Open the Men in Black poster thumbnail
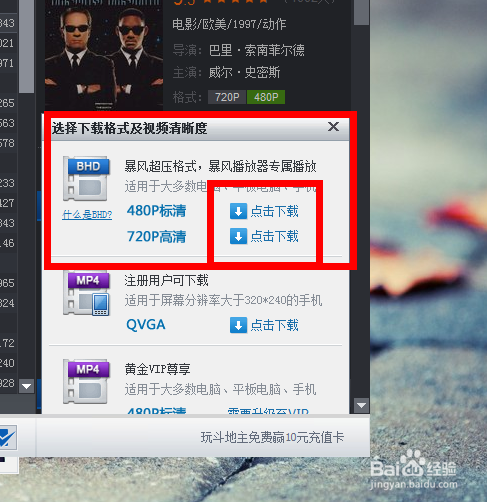Image resolution: width=487 pixels, height=502 pixels. tap(104, 55)
